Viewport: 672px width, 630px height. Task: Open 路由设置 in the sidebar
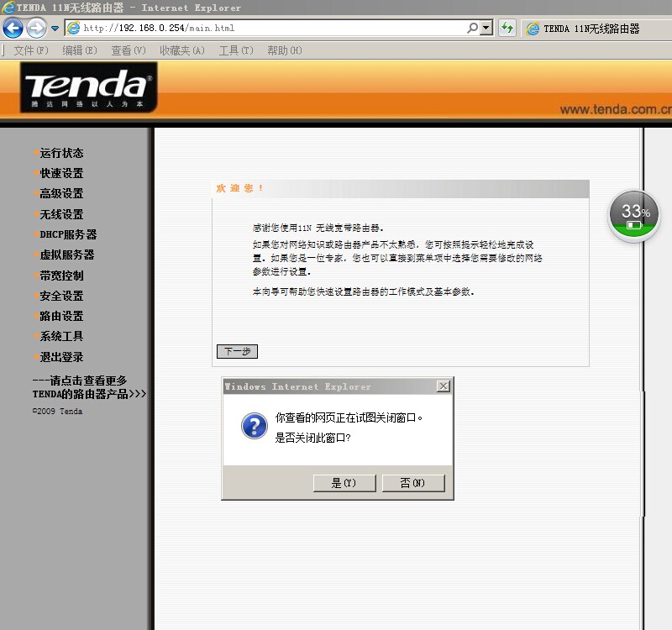coord(61,316)
